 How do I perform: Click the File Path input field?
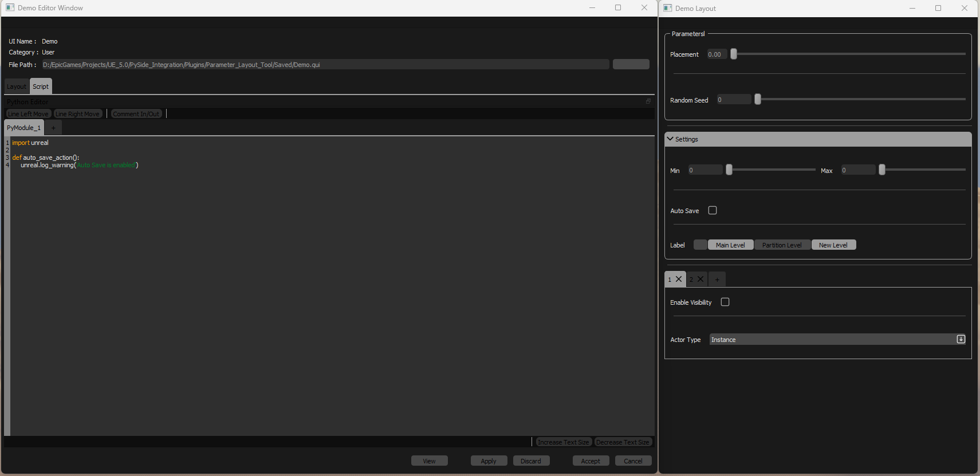(x=325, y=64)
